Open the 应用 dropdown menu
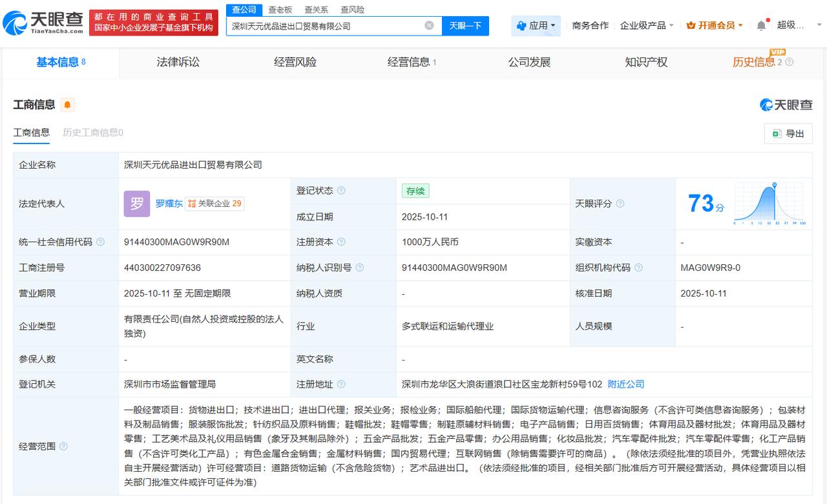Viewport: 827px width, 504px height. [x=536, y=26]
